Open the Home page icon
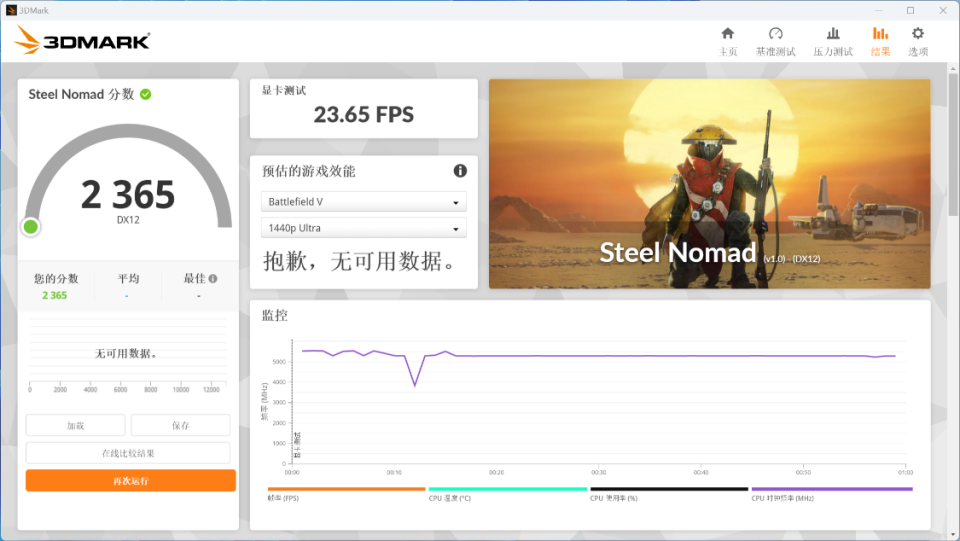Image resolution: width=960 pixels, height=541 pixels. click(727, 34)
